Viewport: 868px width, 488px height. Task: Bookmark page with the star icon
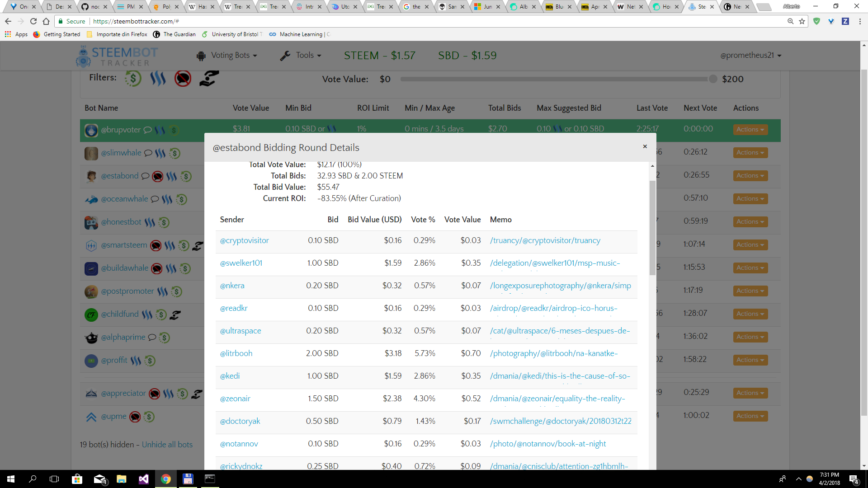tap(802, 21)
